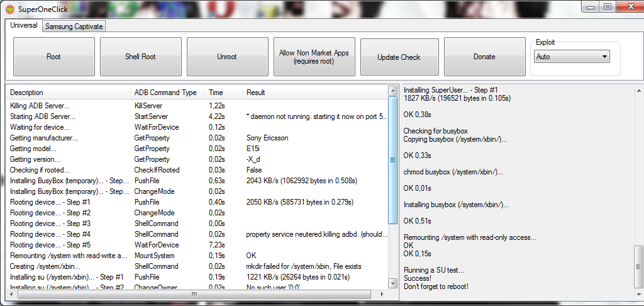This screenshot has width=644, height=306.
Task: Click 'mkdir failed for /system/xbin' result cell
Action: point(304,266)
